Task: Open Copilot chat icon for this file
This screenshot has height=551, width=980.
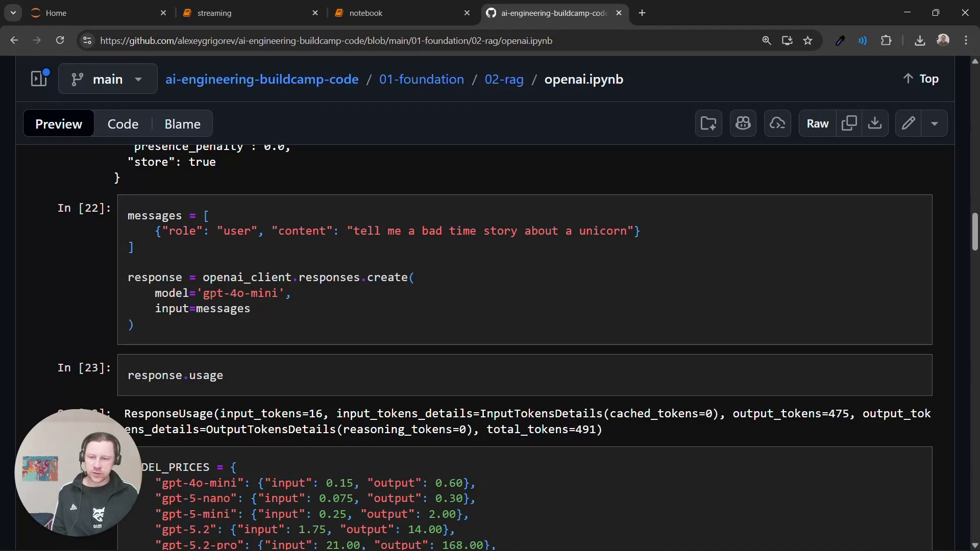Action: coord(743,123)
